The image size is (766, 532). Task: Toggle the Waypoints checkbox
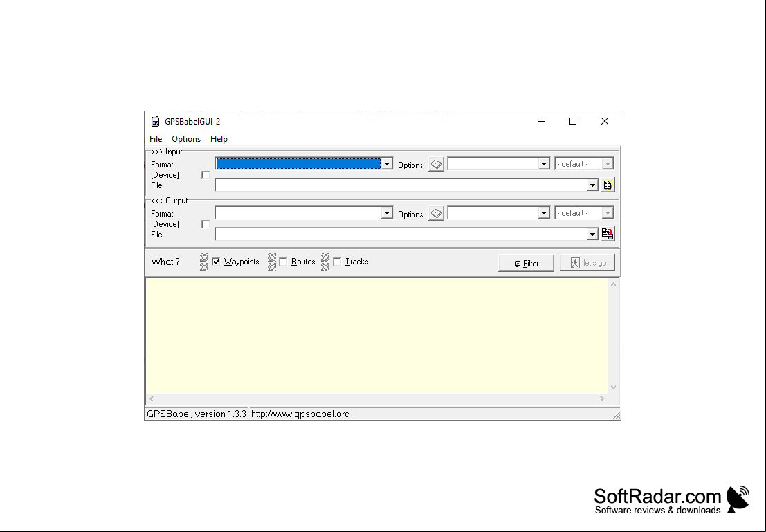tap(216, 262)
